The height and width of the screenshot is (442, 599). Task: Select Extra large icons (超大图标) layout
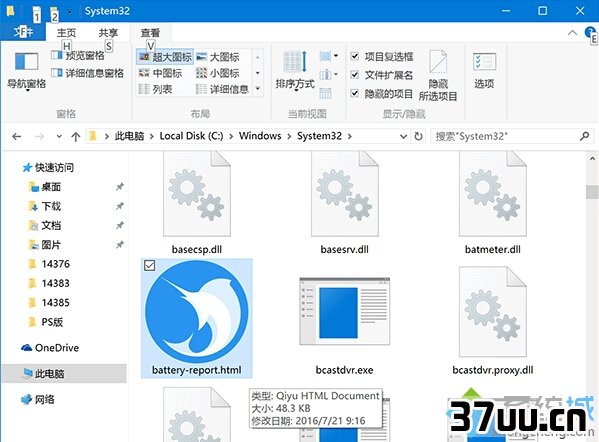(165, 57)
